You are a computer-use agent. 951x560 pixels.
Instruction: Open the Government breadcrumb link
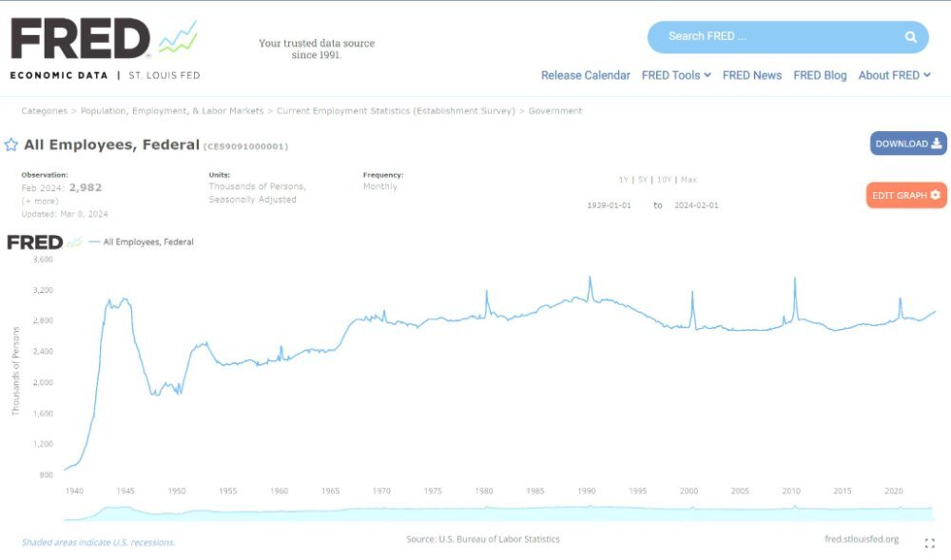click(x=555, y=111)
